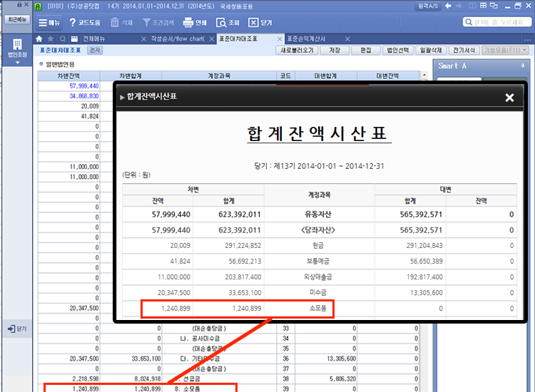Click the play arrow beside 합계잔액시산표 title
The height and width of the screenshot is (392, 535).
pyautogui.click(x=122, y=97)
